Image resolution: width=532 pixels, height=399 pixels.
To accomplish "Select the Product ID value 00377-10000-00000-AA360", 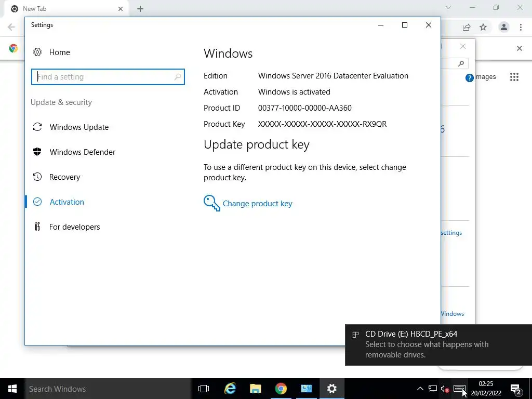I will tap(304, 108).
